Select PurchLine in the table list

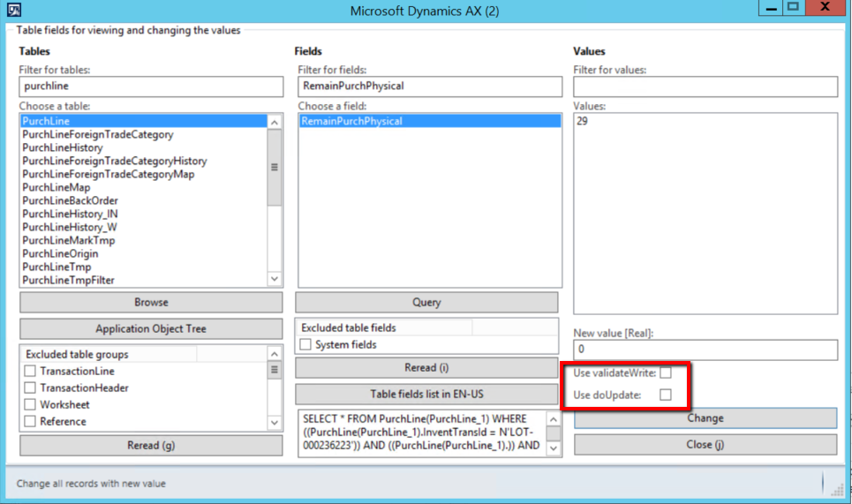[x=144, y=121]
